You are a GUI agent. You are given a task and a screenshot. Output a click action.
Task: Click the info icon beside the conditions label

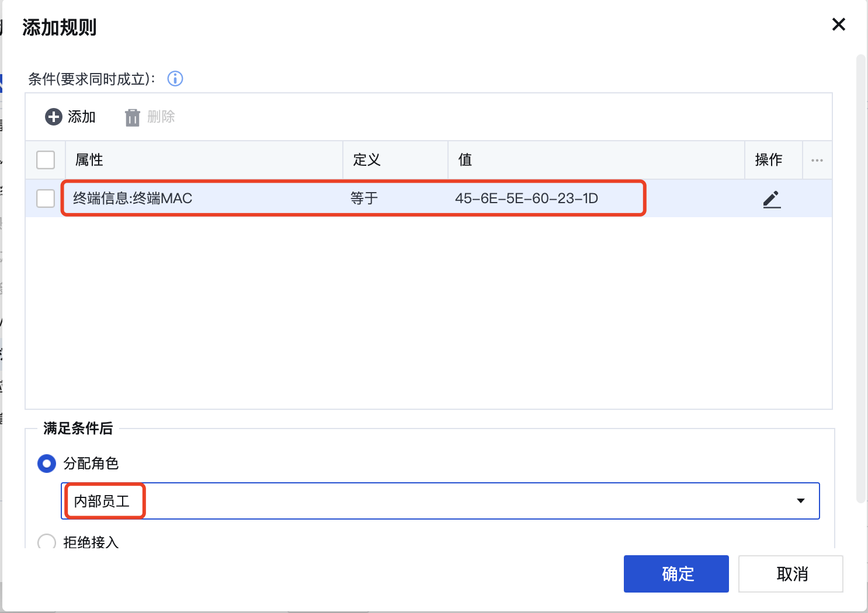pos(175,79)
